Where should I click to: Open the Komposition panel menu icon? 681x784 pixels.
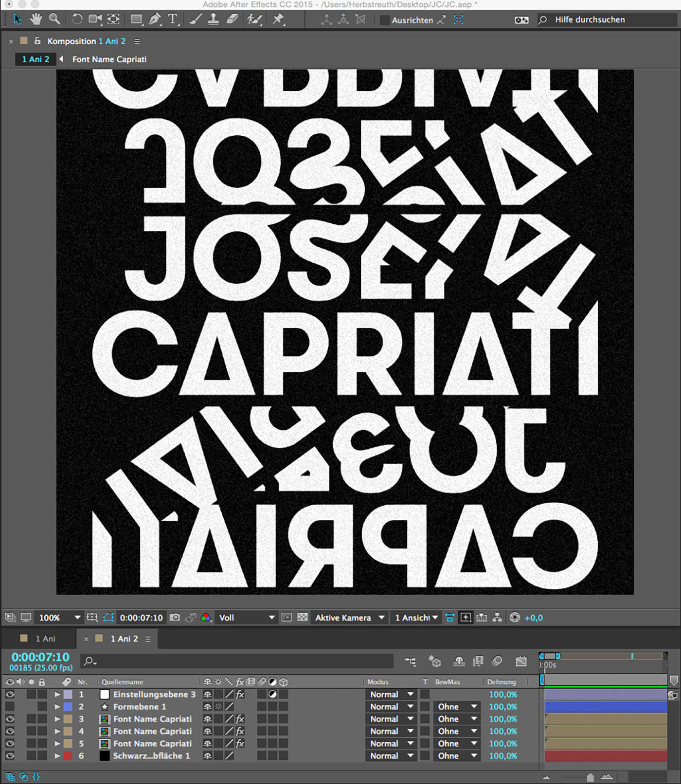pyautogui.click(x=137, y=41)
